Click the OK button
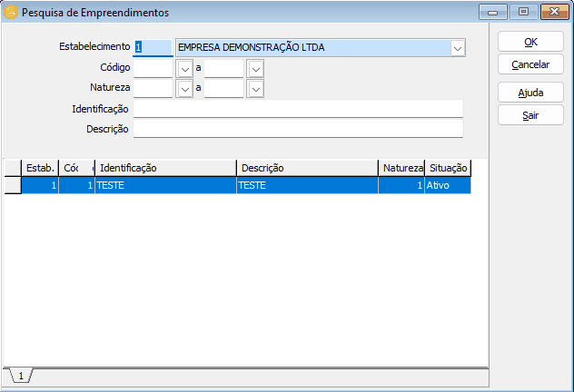574x392 pixels. click(530, 42)
